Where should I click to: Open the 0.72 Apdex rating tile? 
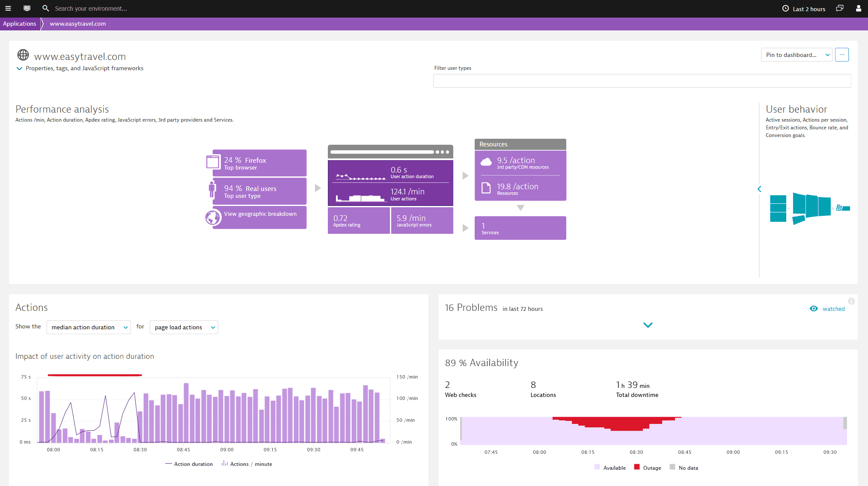click(x=359, y=221)
